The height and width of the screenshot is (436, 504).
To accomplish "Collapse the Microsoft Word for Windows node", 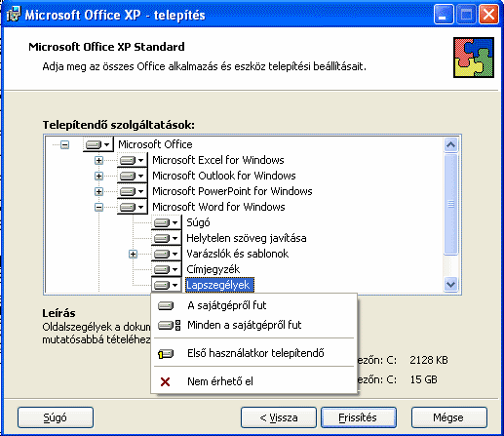I will click(98, 207).
